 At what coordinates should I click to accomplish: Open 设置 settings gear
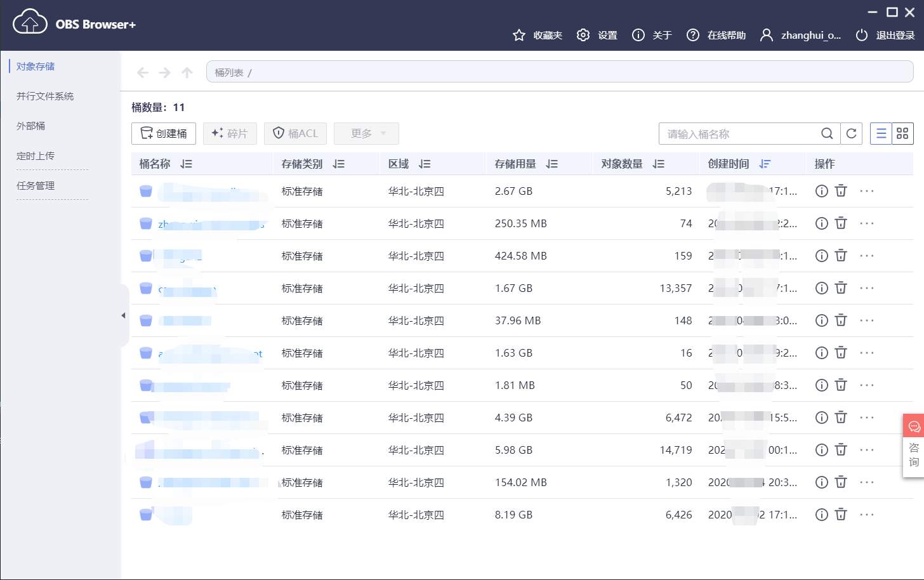click(x=583, y=35)
